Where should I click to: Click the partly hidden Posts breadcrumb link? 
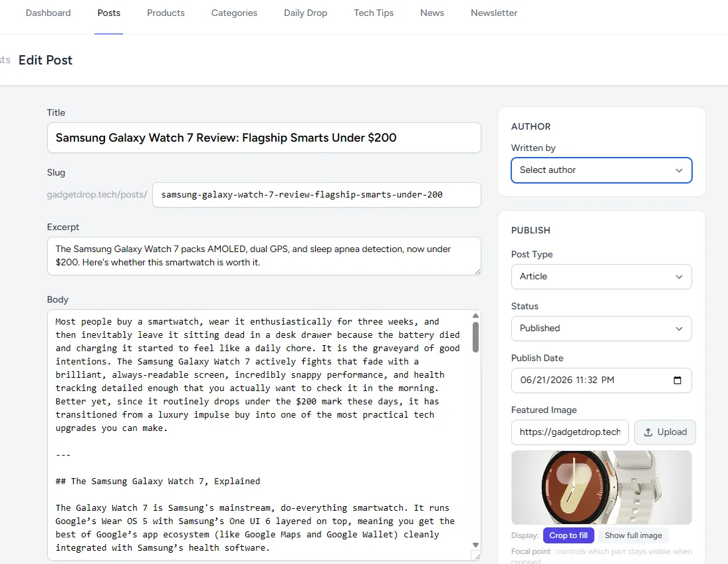point(5,60)
